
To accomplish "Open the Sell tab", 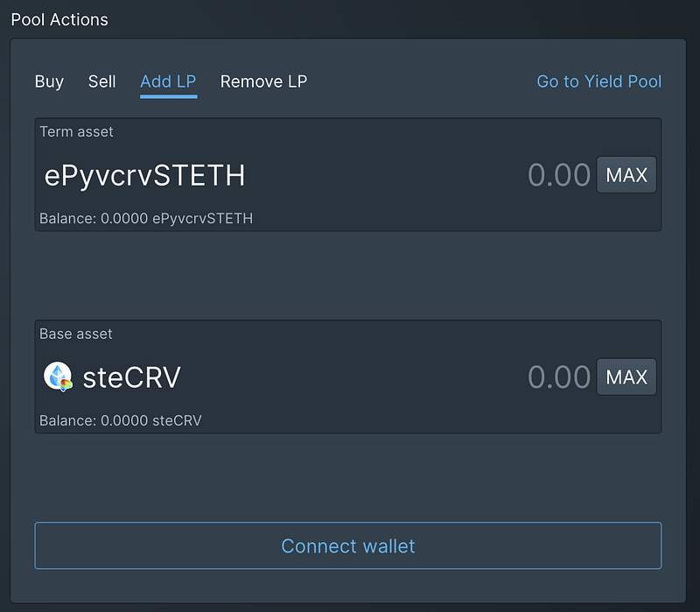I will (x=101, y=81).
